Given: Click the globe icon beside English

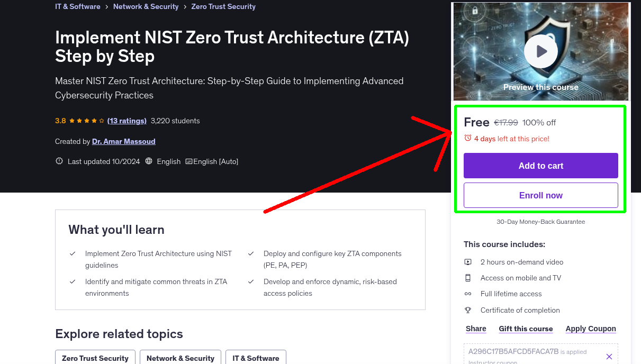Looking at the screenshot, I should [x=148, y=161].
